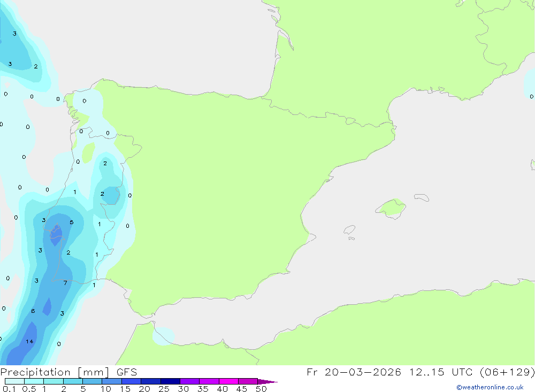
Task: Click the 'GFS' model label
Action: (x=127, y=372)
